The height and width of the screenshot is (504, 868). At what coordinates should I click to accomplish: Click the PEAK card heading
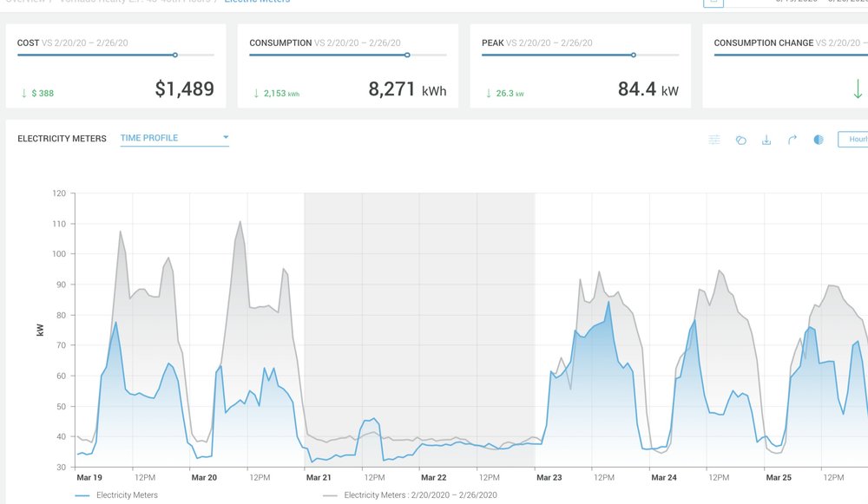point(493,43)
